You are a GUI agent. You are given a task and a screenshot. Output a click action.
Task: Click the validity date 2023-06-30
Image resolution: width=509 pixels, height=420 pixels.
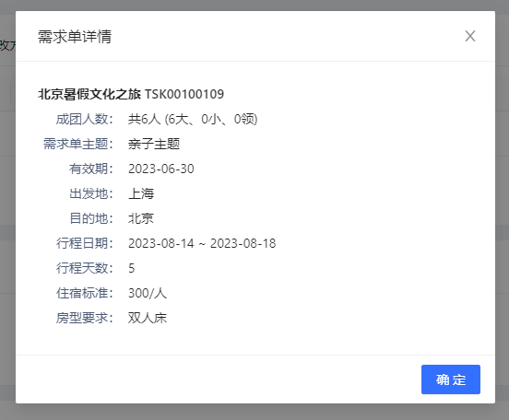[161, 169]
